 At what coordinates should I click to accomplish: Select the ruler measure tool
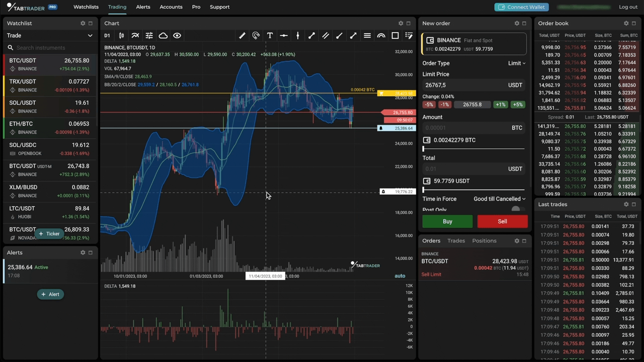point(242,36)
